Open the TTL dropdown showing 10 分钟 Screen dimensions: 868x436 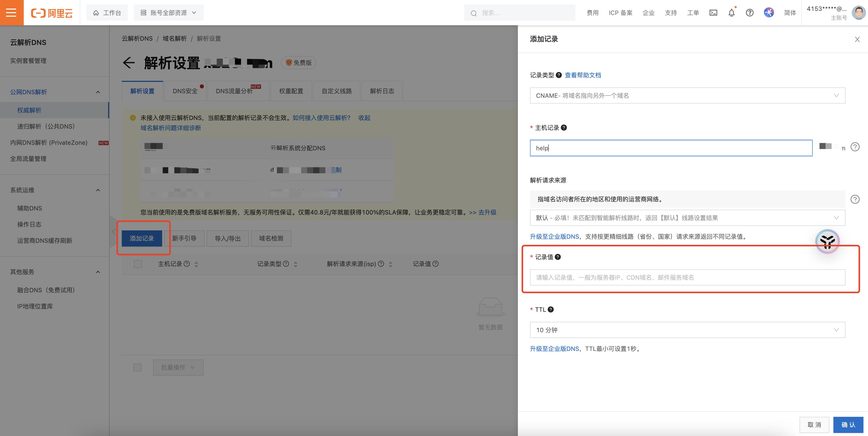[x=687, y=330]
